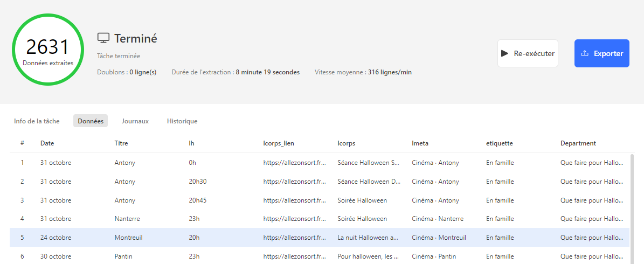Click the Nanterre title cell
The height and width of the screenshot is (264, 644).
coord(127,219)
